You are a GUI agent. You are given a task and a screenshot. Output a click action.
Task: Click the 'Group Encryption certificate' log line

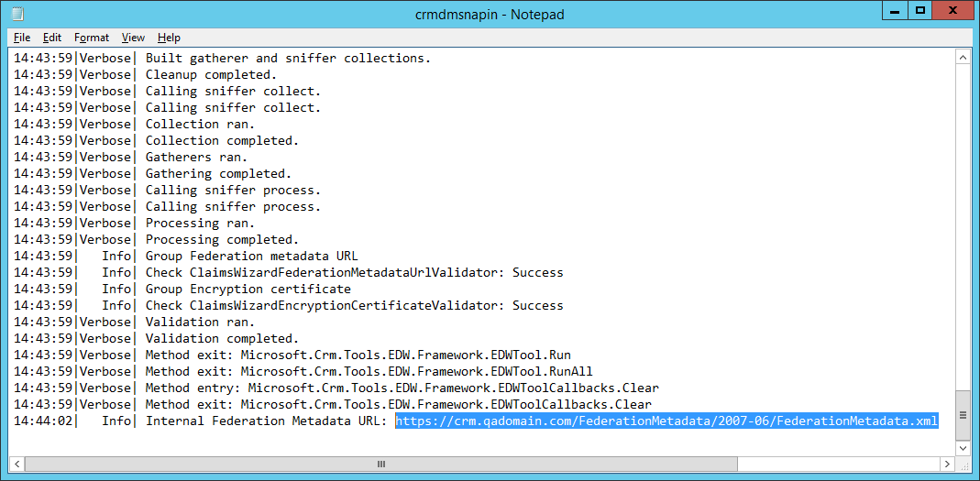coord(248,290)
